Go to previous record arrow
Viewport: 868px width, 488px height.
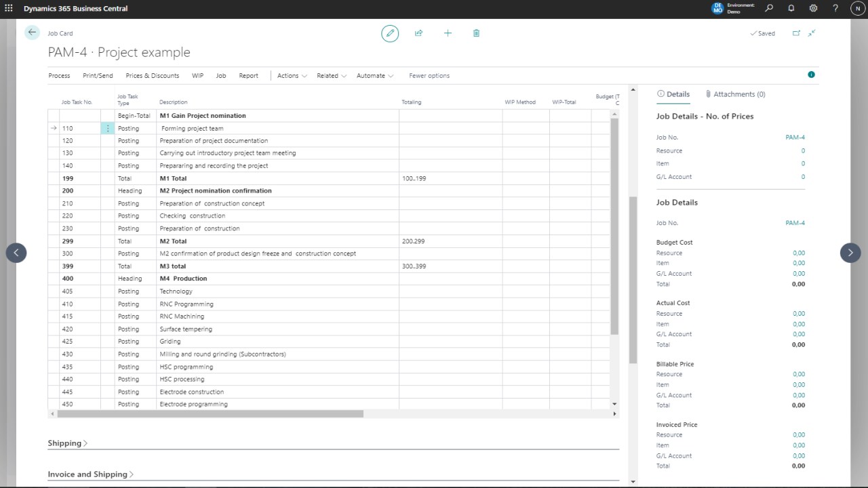point(16,253)
